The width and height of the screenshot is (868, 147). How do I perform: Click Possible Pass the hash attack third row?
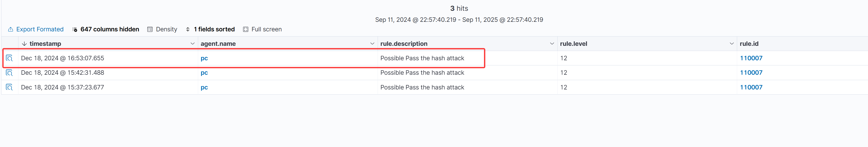pos(422,87)
